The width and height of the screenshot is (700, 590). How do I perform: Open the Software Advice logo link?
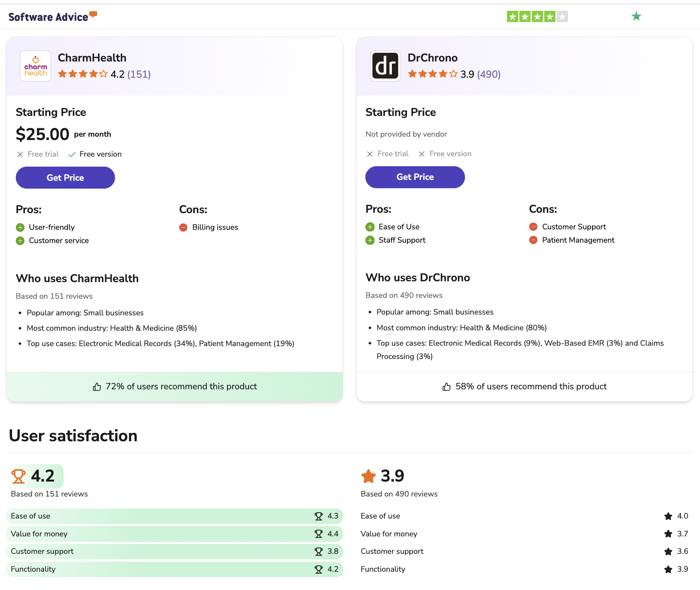point(53,17)
